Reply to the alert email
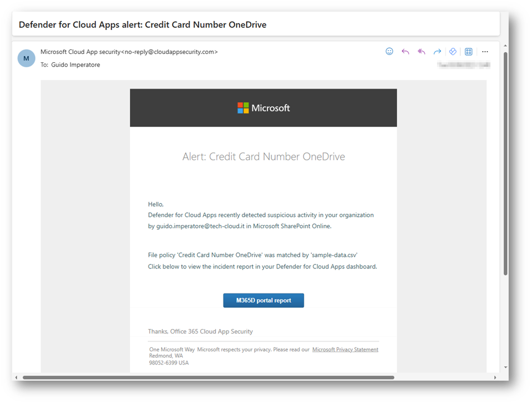 pyautogui.click(x=405, y=52)
